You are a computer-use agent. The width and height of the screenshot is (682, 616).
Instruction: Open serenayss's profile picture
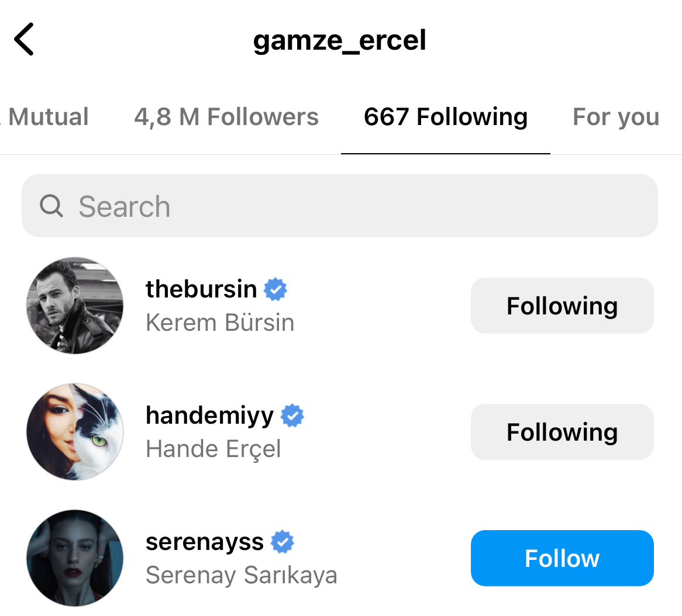(x=75, y=558)
